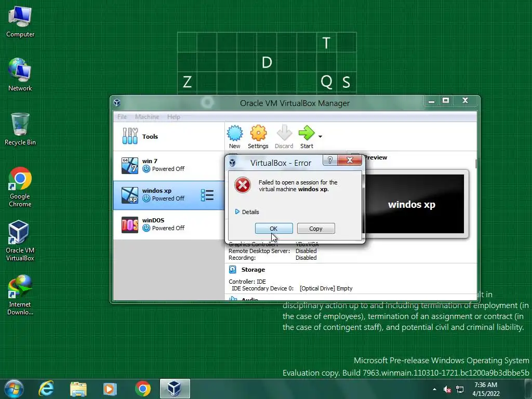Viewport: 532px width, 399px height.
Task: Open the Network desktop icon
Action: [x=20, y=75]
